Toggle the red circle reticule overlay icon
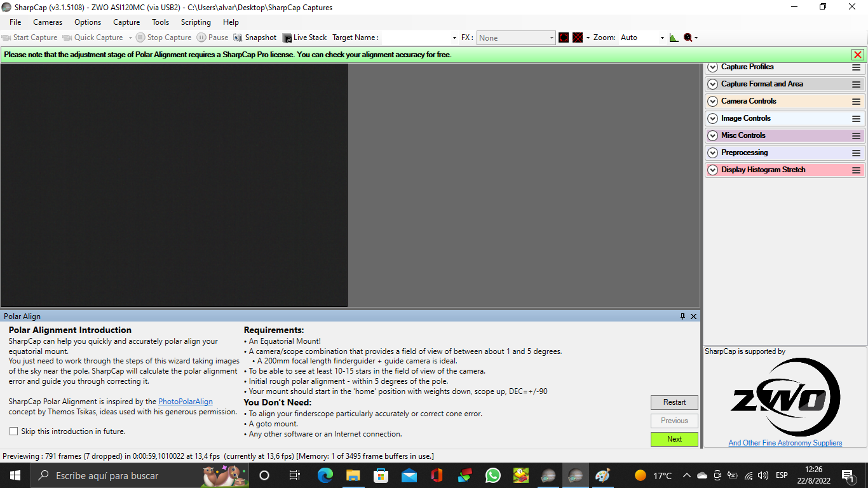868x488 pixels. tap(564, 37)
